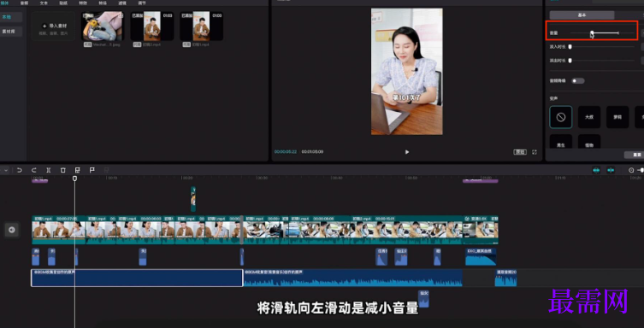This screenshot has width=644, height=328.
Task: Play the preview video
Action: pyautogui.click(x=407, y=152)
